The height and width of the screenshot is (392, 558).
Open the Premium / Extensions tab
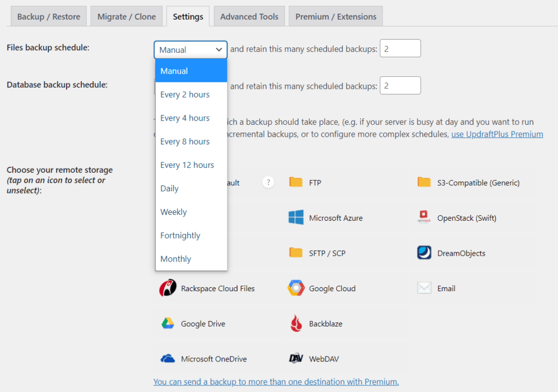(x=336, y=16)
